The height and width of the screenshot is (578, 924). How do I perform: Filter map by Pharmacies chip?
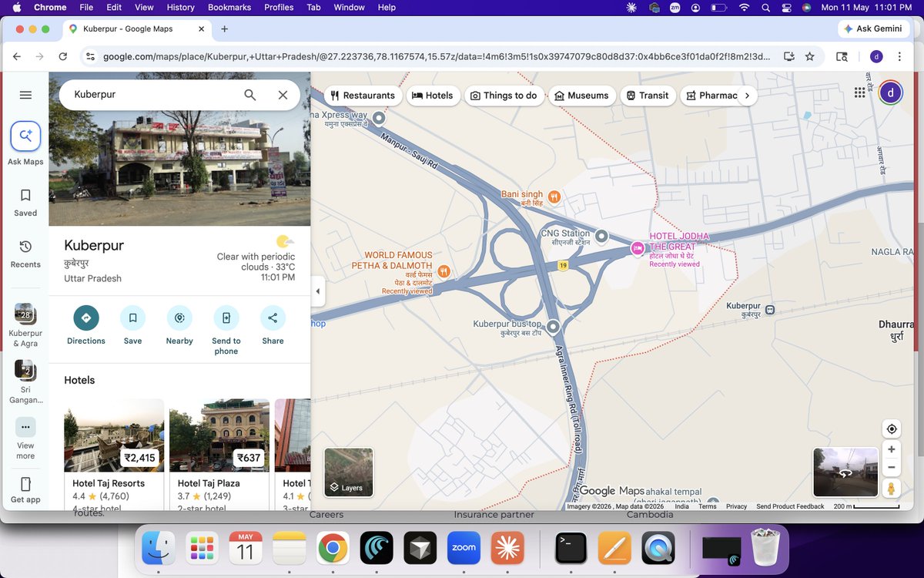click(x=710, y=96)
